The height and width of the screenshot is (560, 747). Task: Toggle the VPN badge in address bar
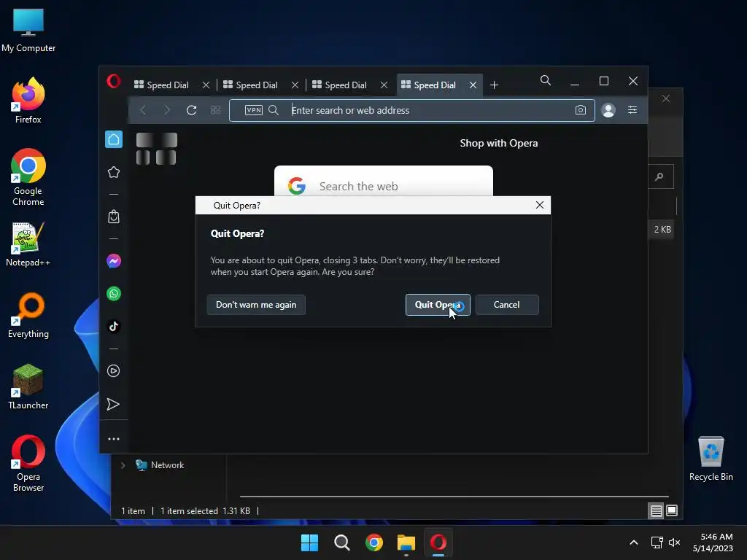pyautogui.click(x=253, y=111)
